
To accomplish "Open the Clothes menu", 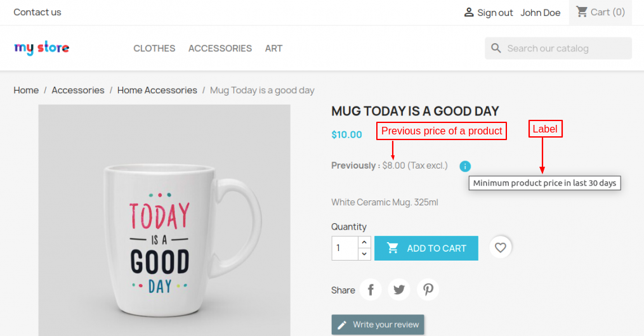I will point(154,48).
